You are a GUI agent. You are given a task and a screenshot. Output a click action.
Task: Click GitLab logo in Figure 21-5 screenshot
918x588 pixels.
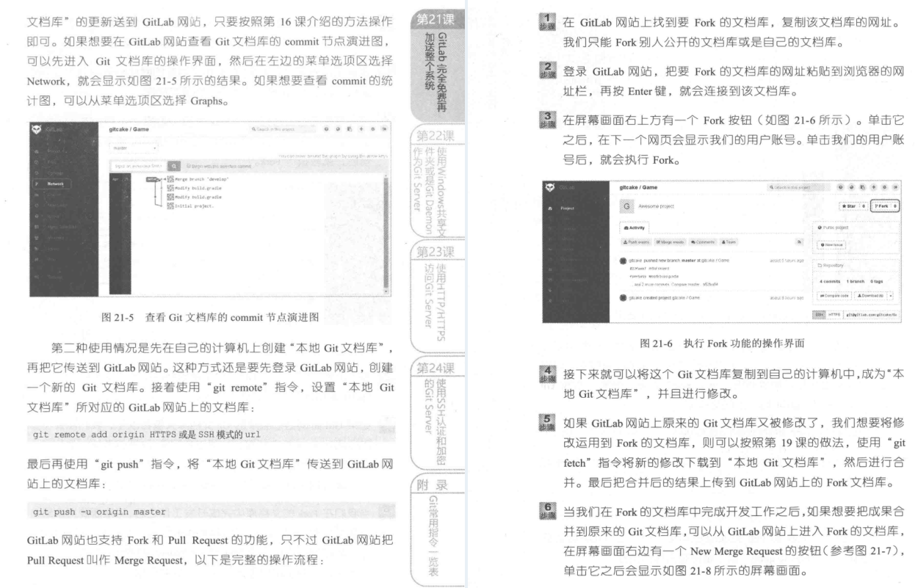click(35, 129)
